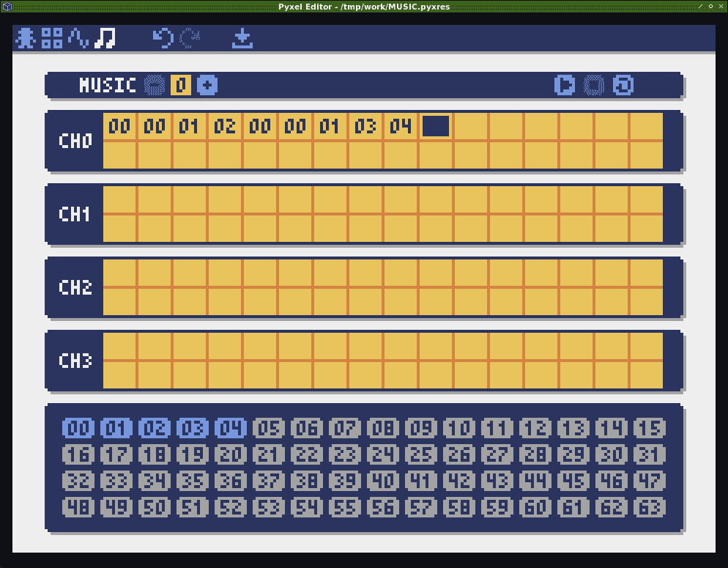
Task: Select the CH2 channel label
Action: (x=75, y=287)
